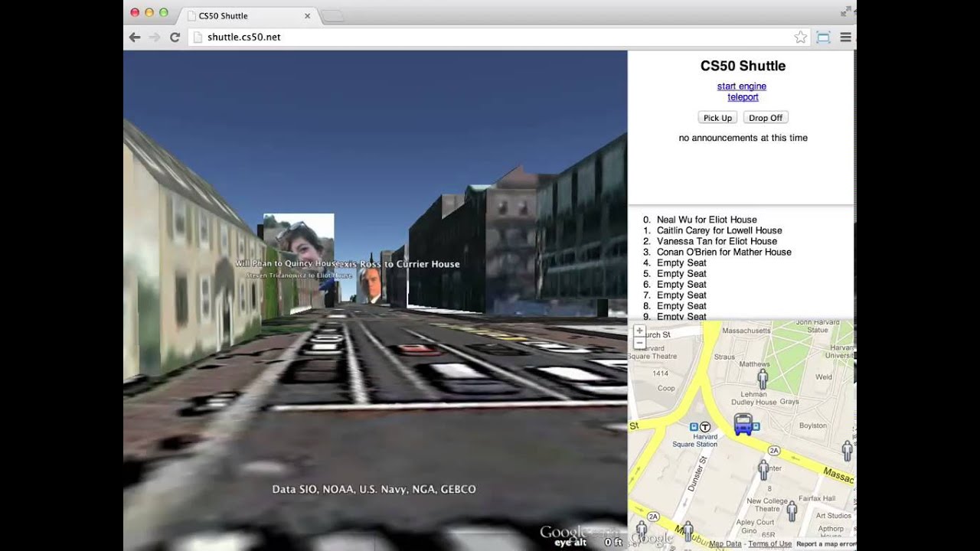Click seat 3 Conan O'Brien for Mather House
Viewport: 980px width, 551px height.
click(724, 252)
